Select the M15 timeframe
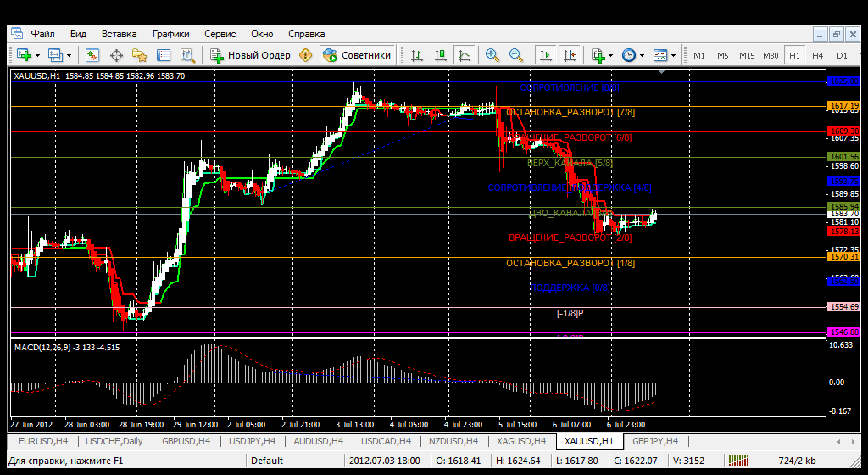This screenshot has width=868, height=475. point(747,55)
